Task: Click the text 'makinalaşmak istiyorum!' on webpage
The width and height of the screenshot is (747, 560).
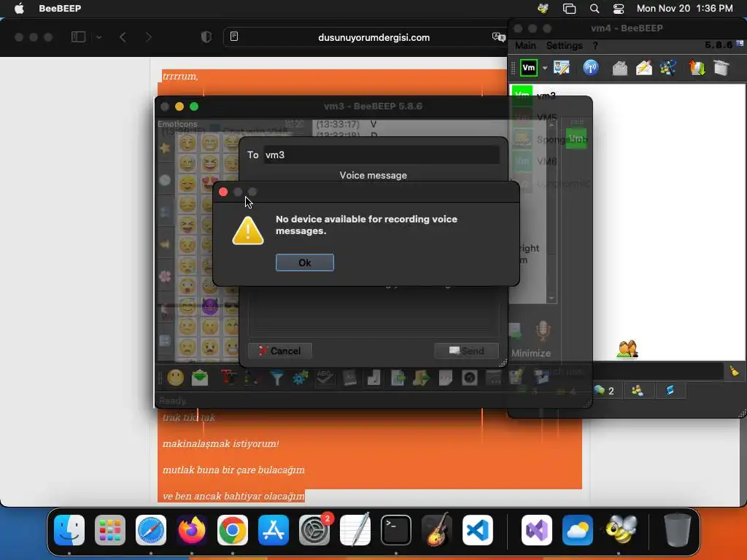Action: 220,443
